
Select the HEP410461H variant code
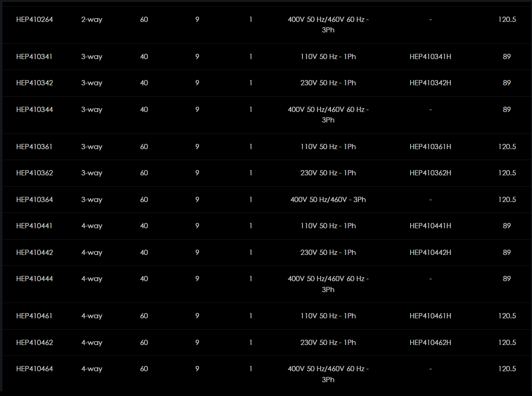430,316
